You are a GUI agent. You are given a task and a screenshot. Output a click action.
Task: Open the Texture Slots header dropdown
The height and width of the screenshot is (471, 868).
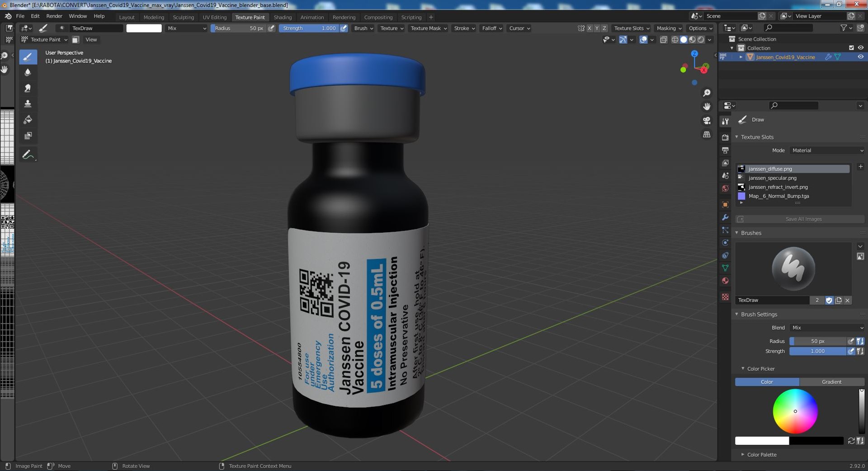click(x=631, y=28)
